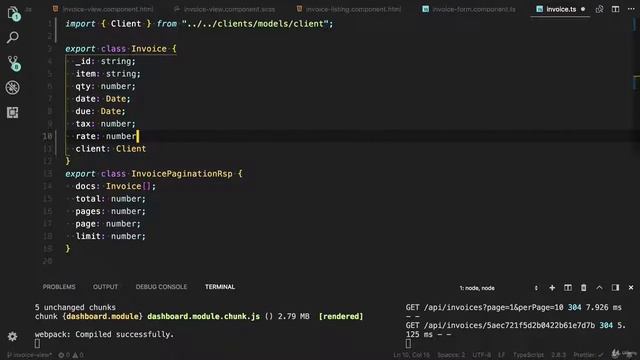Image resolution: width=640 pixels, height=360 pixels.
Task: Click 'docs: Invoice[];' line
Action: click(116, 186)
